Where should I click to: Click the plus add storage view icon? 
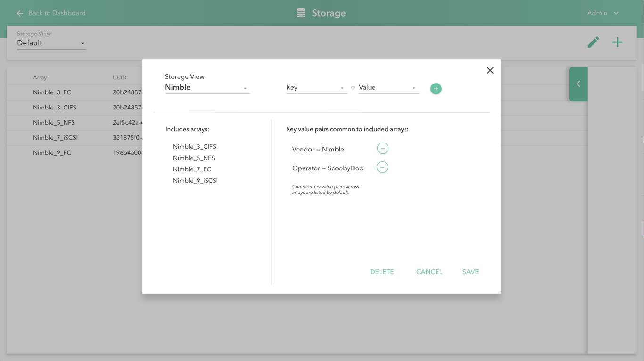tap(617, 42)
